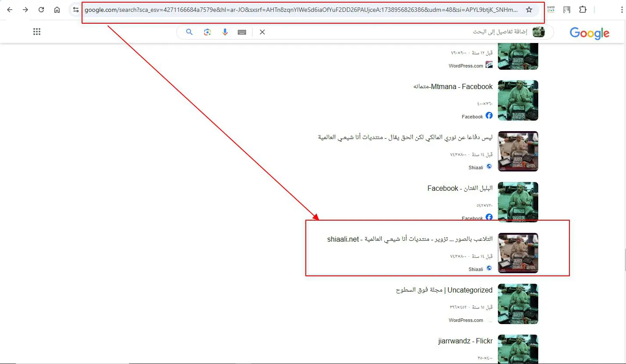626x364 pixels.
Task: Clear the search box with X
Action: tap(262, 32)
